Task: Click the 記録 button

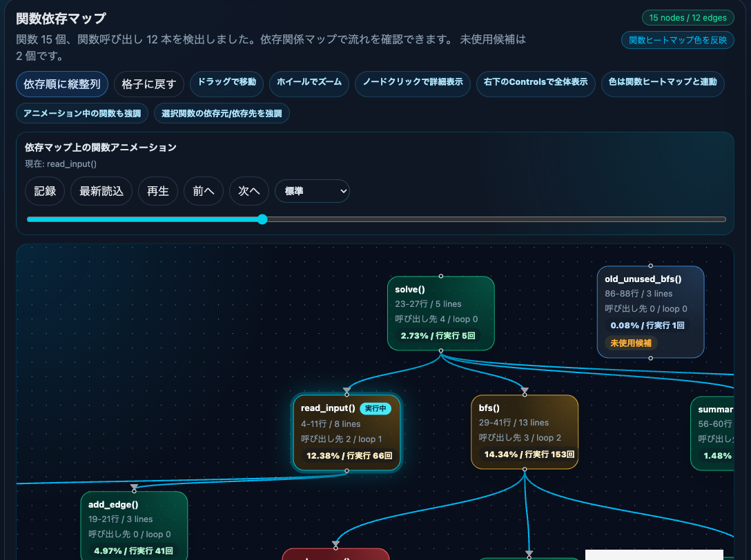Action: point(45,191)
